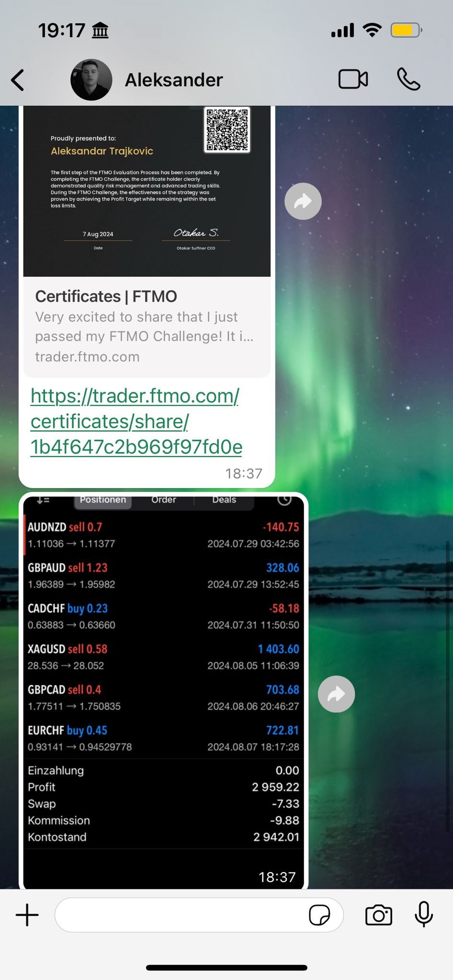Viewport: 453px width, 980px height.
Task: Tap the -58.18 loss value
Action: point(284,609)
